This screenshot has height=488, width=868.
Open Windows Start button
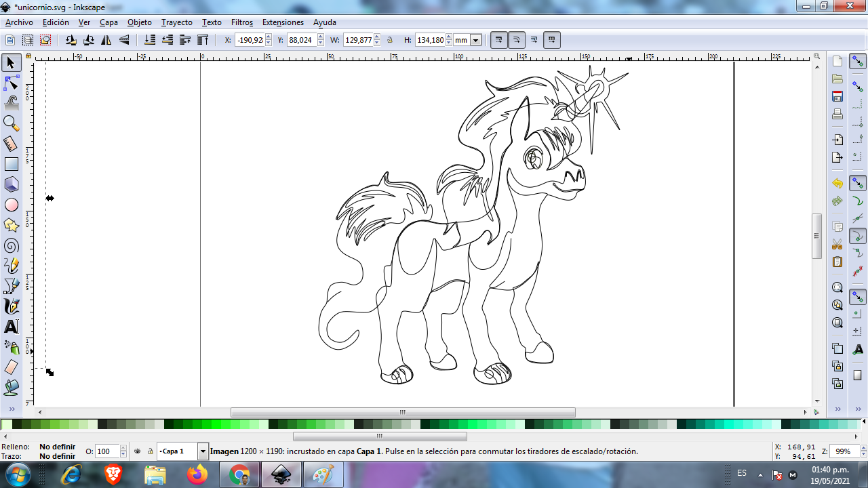click(18, 474)
